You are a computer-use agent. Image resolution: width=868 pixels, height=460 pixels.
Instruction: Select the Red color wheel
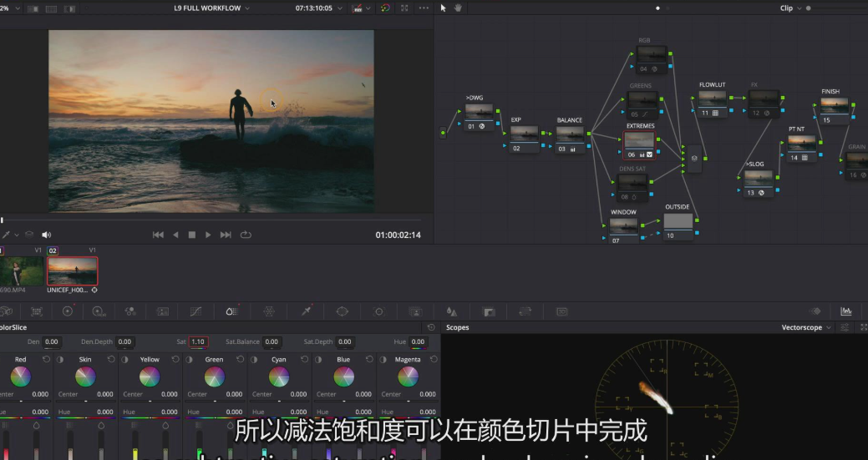tap(21, 377)
